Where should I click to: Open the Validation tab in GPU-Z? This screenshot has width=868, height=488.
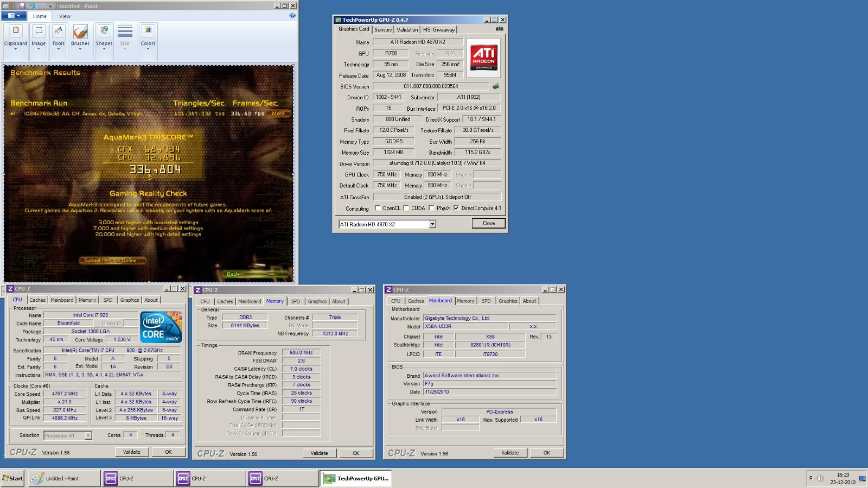(x=407, y=30)
